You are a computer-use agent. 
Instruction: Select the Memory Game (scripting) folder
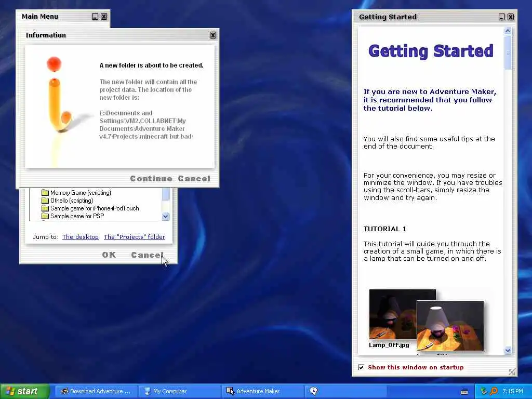pyautogui.click(x=81, y=193)
